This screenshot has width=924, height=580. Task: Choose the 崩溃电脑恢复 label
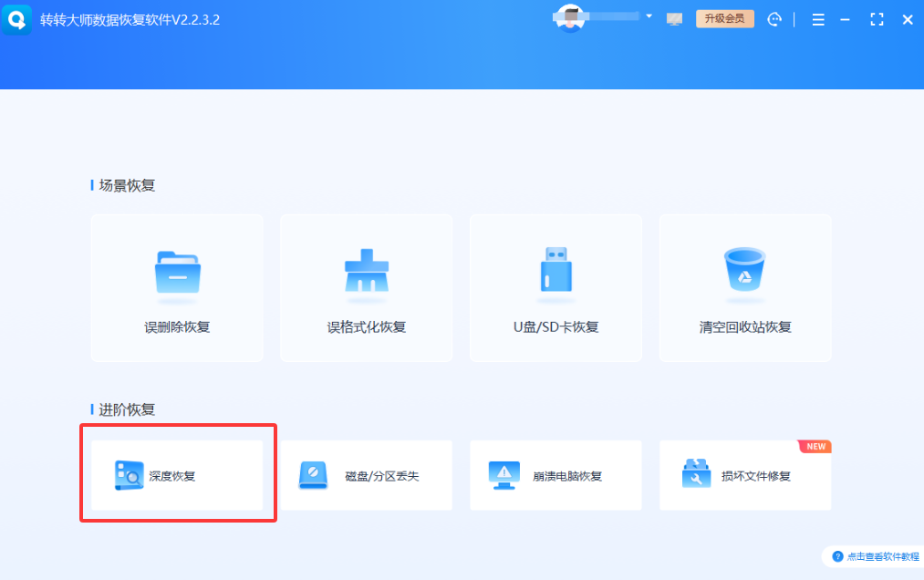pyautogui.click(x=567, y=476)
